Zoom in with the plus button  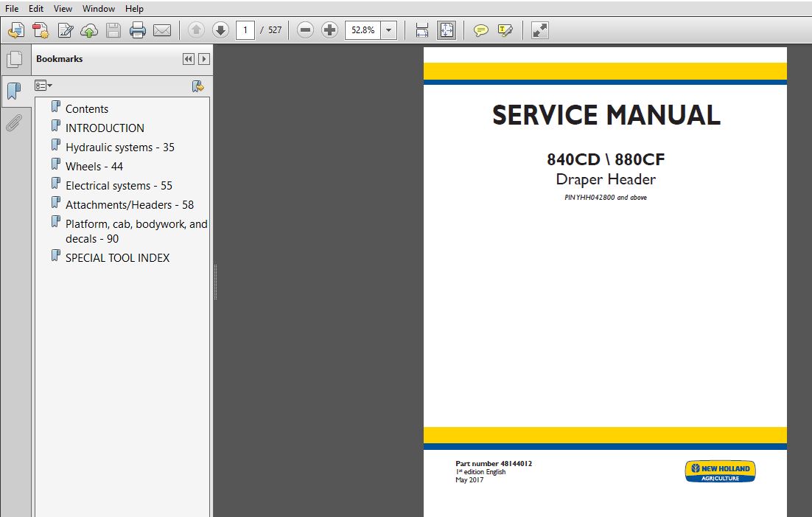[329, 30]
